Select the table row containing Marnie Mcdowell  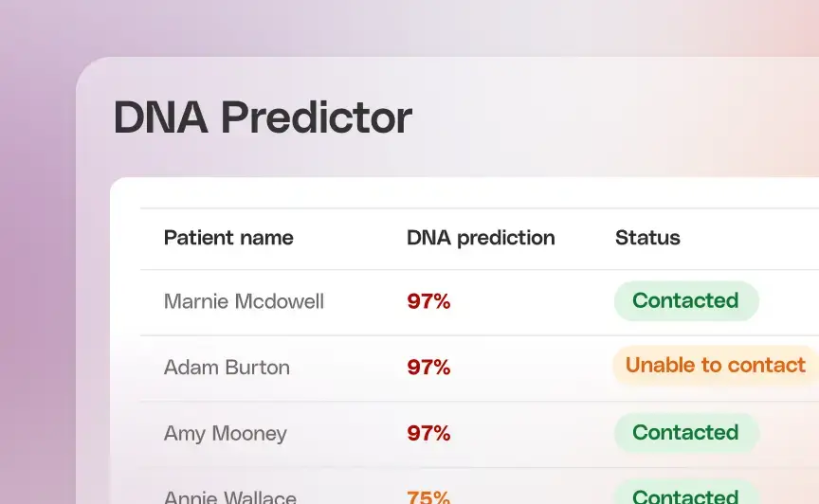tap(480, 302)
